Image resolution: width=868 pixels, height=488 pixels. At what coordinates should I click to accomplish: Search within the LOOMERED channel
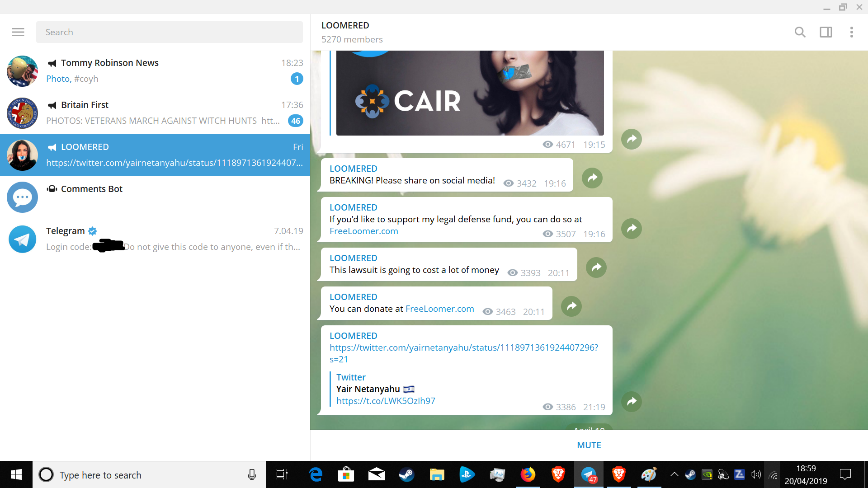[x=800, y=32]
